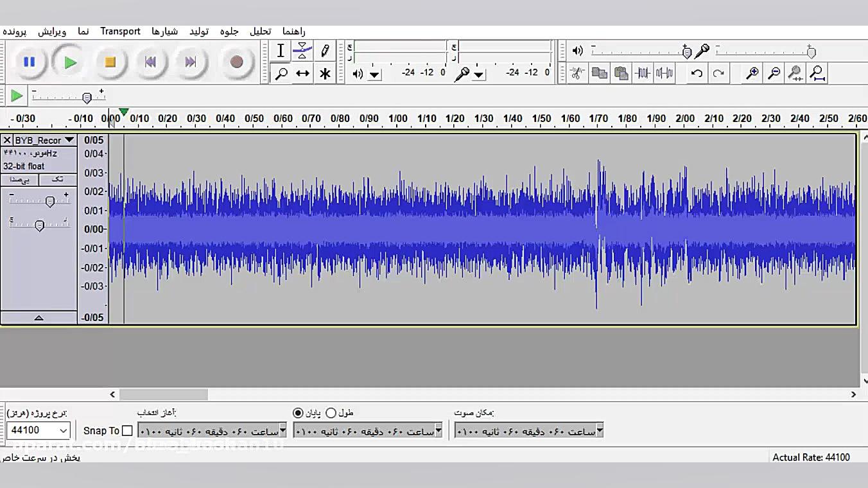The height and width of the screenshot is (488, 868).
Task: Stop audio with the yellow Stop button
Action: pos(110,62)
